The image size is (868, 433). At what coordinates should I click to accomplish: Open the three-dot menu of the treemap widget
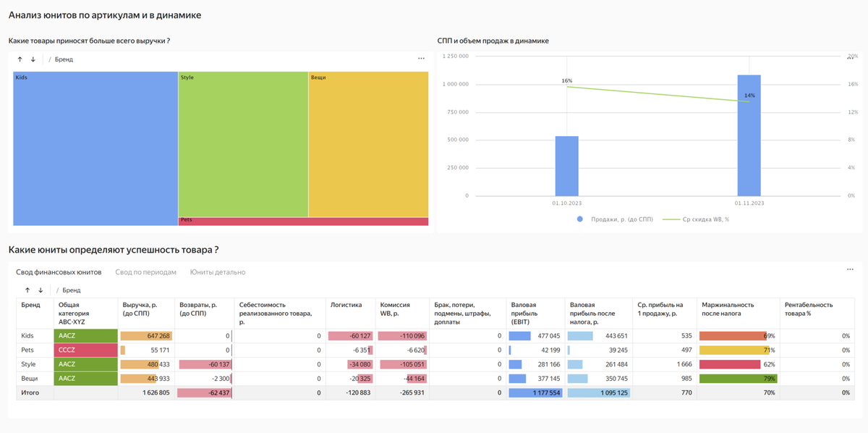pyautogui.click(x=421, y=59)
